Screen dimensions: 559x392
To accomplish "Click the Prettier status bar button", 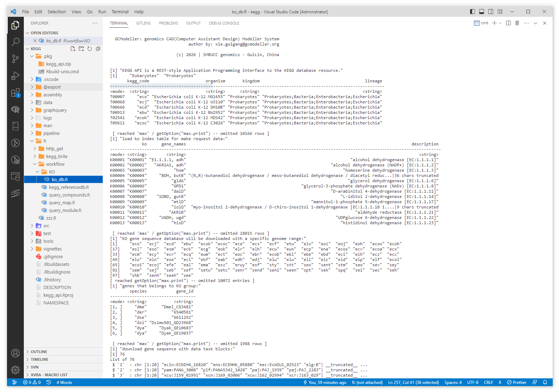I will coord(517,382).
